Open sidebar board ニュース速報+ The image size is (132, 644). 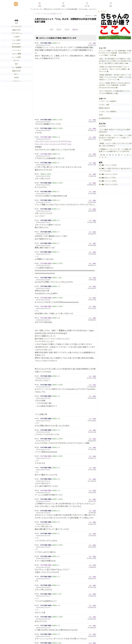[16, 57]
